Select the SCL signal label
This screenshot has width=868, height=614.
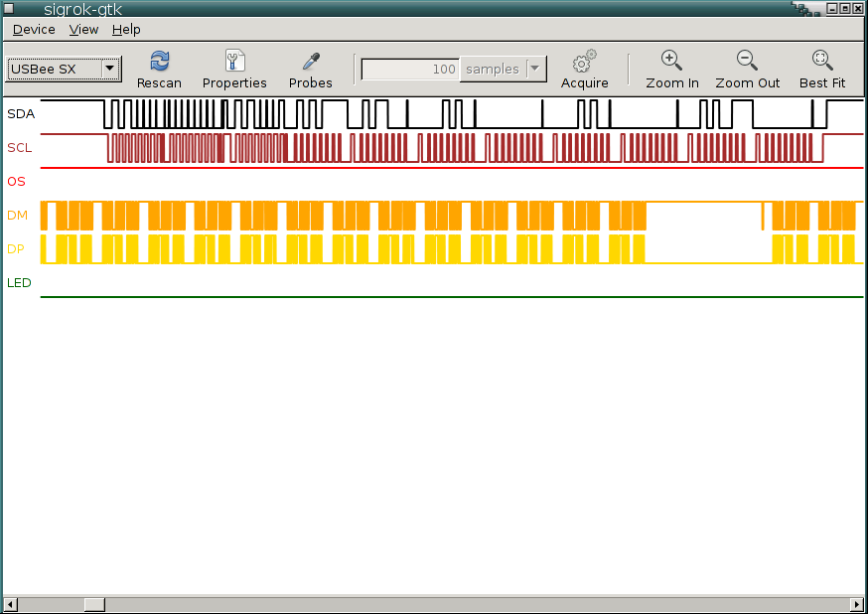point(20,148)
